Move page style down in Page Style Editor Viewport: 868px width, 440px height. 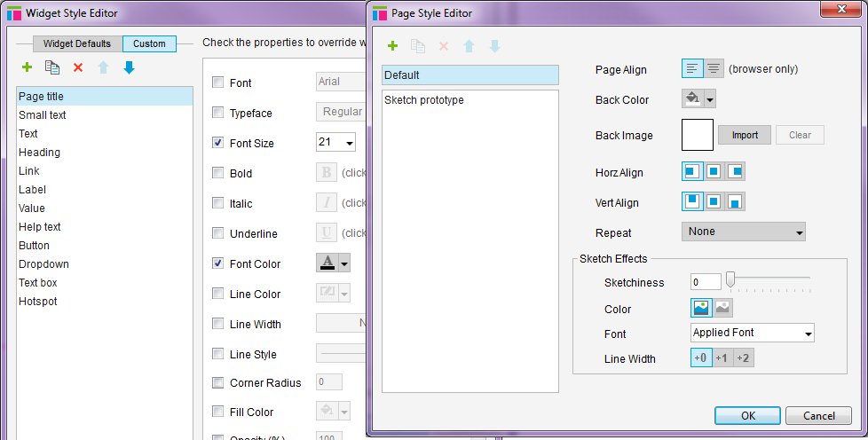click(494, 46)
